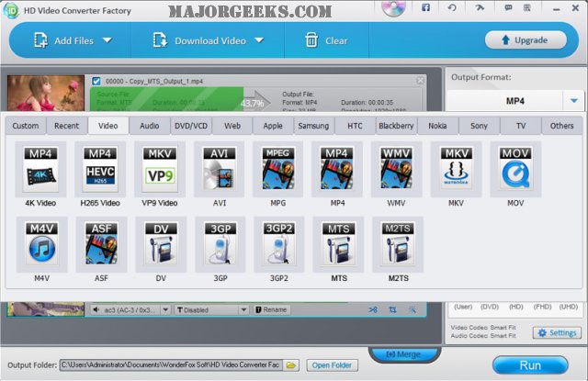The height and width of the screenshot is (381, 588).
Task: Choose the H265 Video HEVC format
Action: (x=100, y=169)
